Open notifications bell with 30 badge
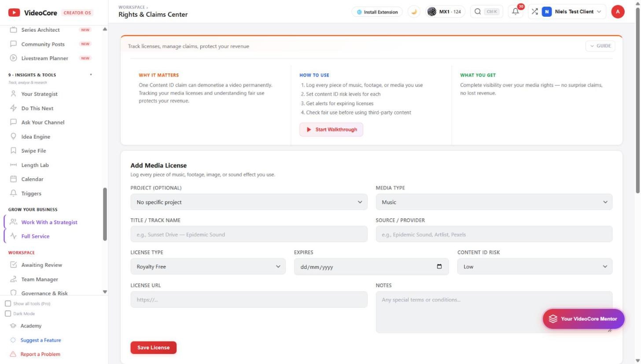Viewport: 641px width, 364px height. click(x=516, y=12)
